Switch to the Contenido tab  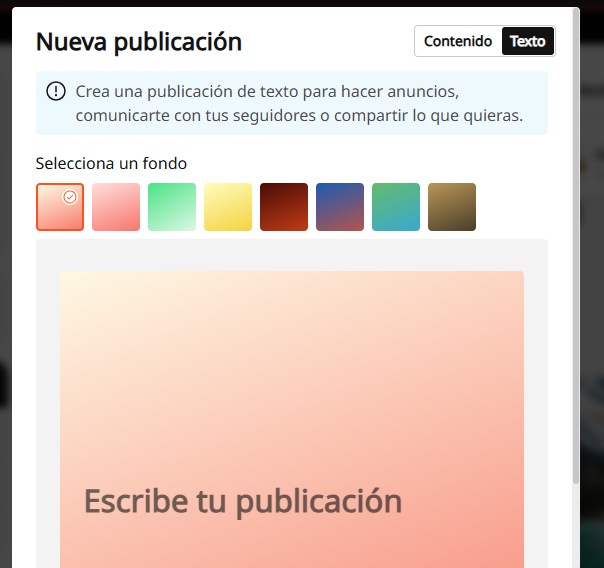point(457,41)
